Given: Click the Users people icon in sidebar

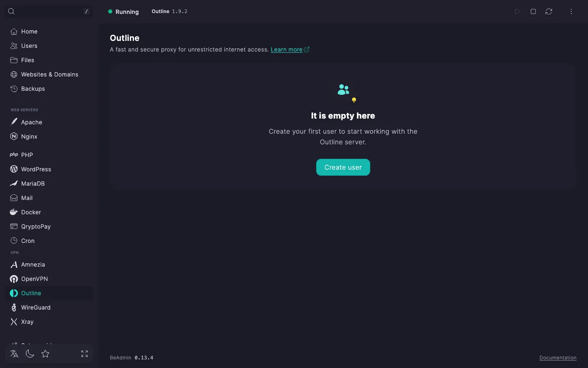Looking at the screenshot, I should [14, 46].
